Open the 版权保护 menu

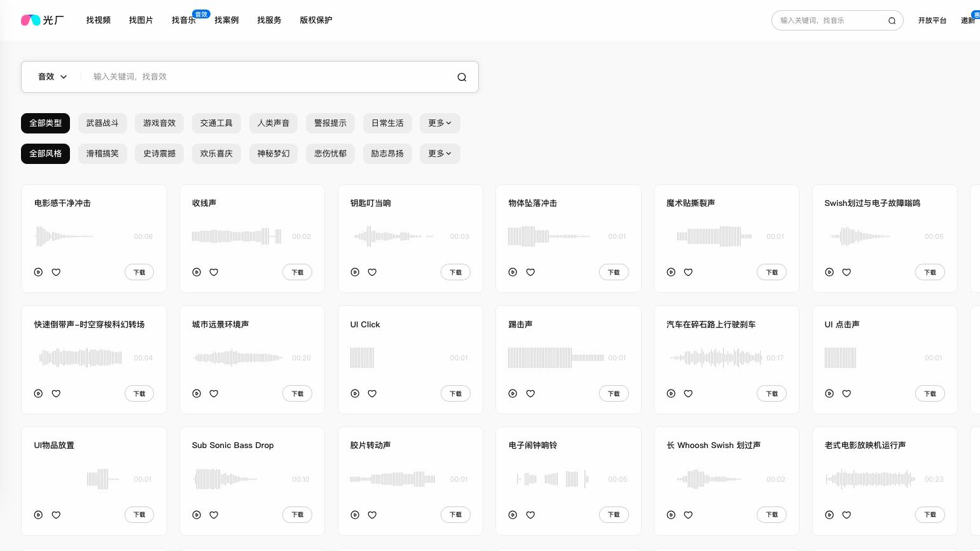[316, 20]
